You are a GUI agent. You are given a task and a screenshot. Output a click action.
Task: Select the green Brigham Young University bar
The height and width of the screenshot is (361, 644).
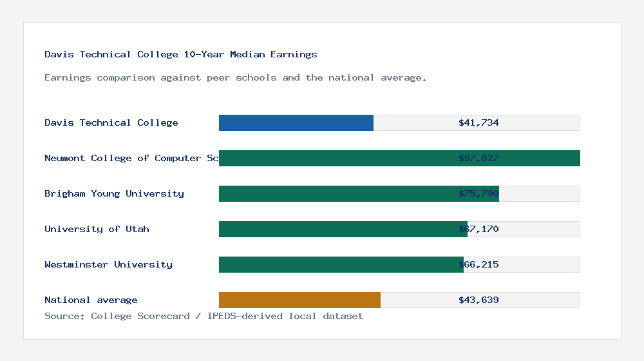359,193
